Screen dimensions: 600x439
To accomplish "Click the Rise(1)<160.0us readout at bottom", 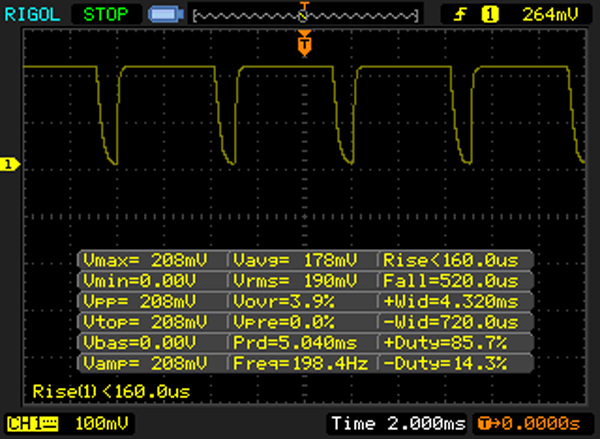I will [111, 392].
